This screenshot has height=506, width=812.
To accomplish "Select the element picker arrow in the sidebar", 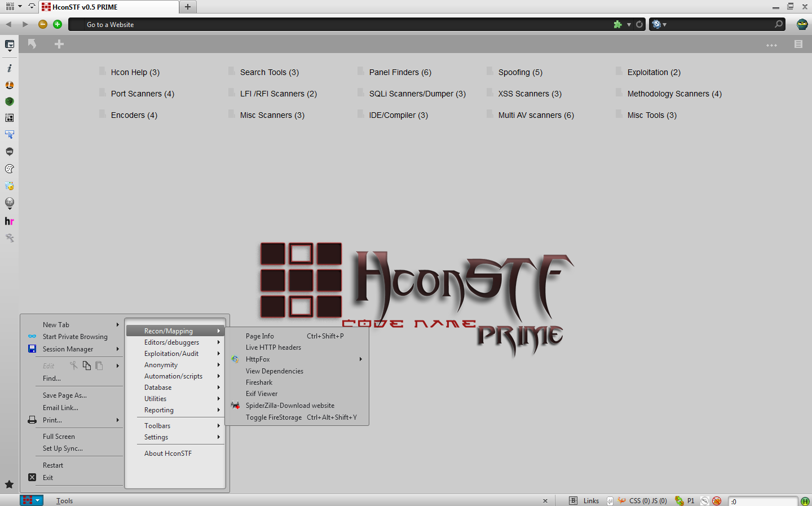I will tap(9, 135).
